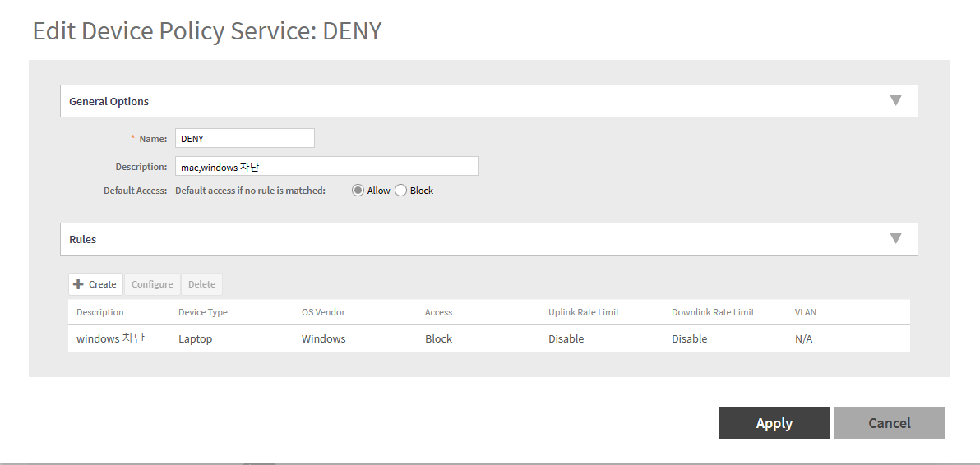Click Uplink Rate Limit column header
This screenshot has height=465, width=980.
[x=584, y=312]
